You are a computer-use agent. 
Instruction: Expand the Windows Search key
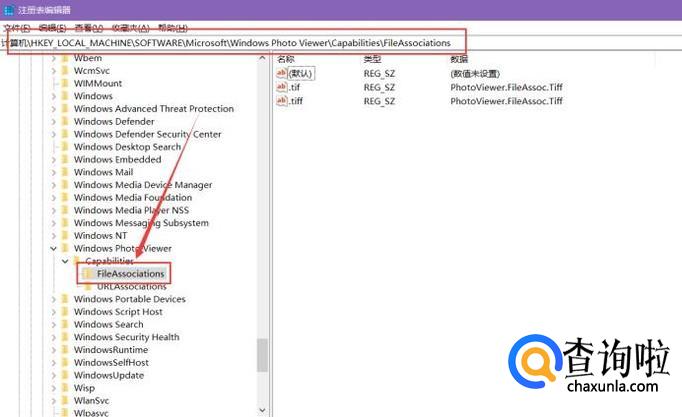click(x=53, y=324)
